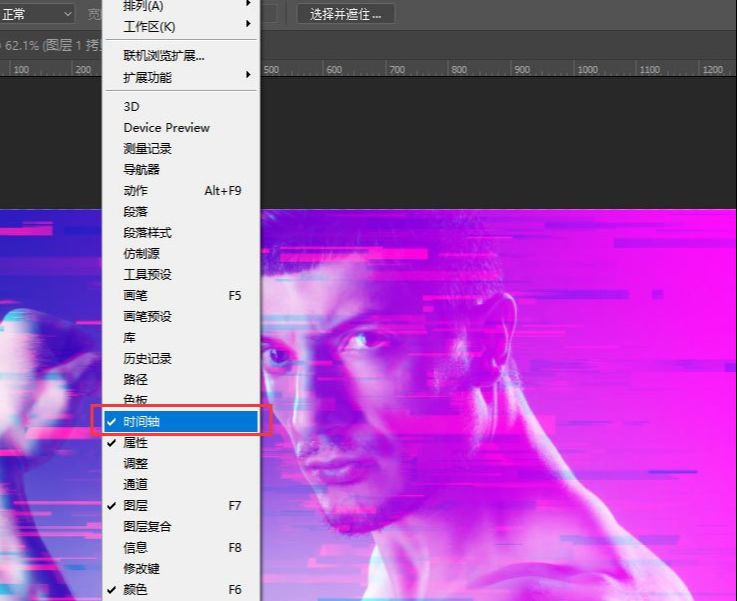Image resolution: width=737 pixels, height=601 pixels.
Task: Click the 62.1% document tab title
Action: pyautogui.click(x=50, y=45)
